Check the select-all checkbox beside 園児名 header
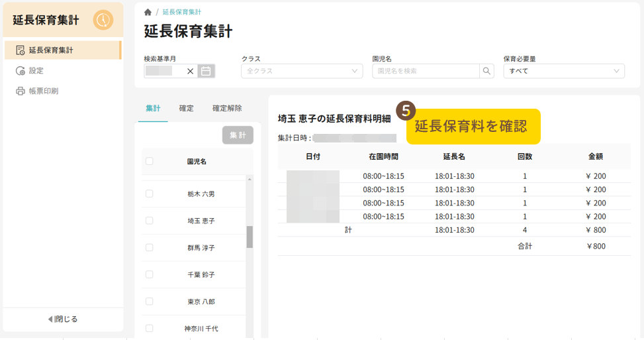644x340 pixels. [149, 161]
